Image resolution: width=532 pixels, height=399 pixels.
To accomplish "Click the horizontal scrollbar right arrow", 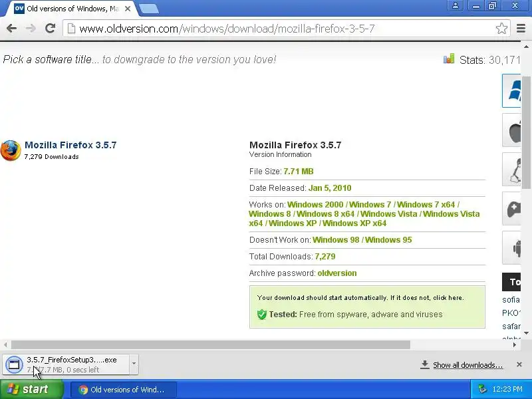I will [515, 345].
